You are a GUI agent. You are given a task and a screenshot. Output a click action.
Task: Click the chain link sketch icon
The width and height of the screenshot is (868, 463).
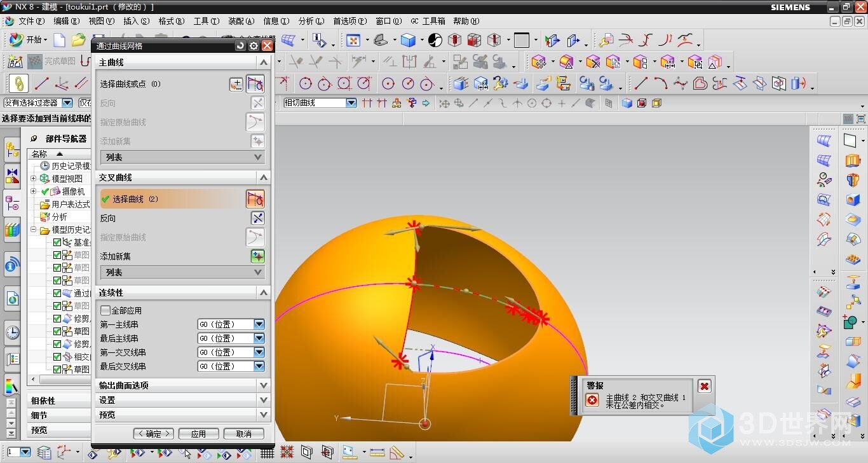(x=19, y=83)
